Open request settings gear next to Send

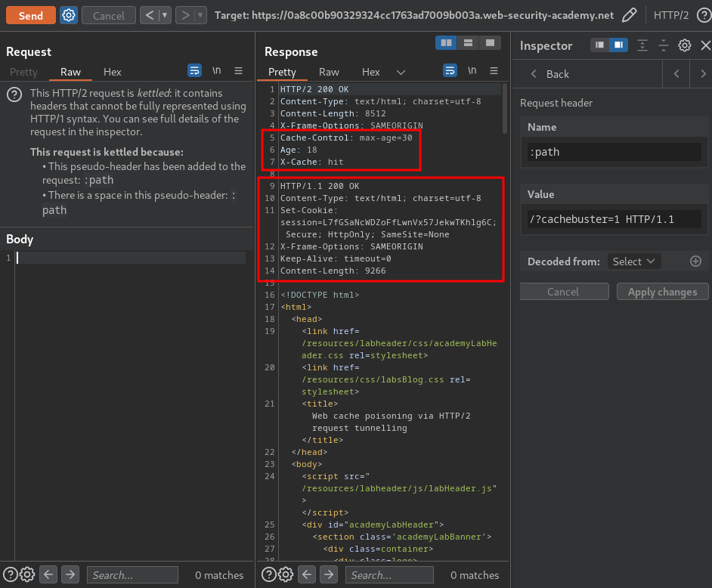69,15
